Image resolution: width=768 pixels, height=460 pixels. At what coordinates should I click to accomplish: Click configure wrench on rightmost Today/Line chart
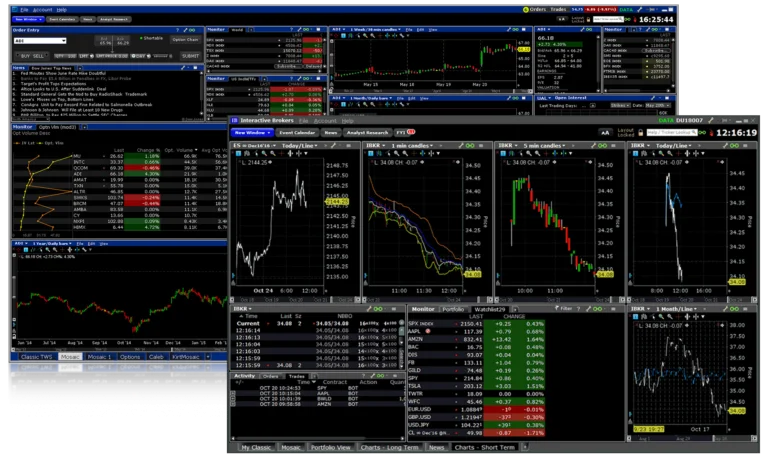pos(725,145)
